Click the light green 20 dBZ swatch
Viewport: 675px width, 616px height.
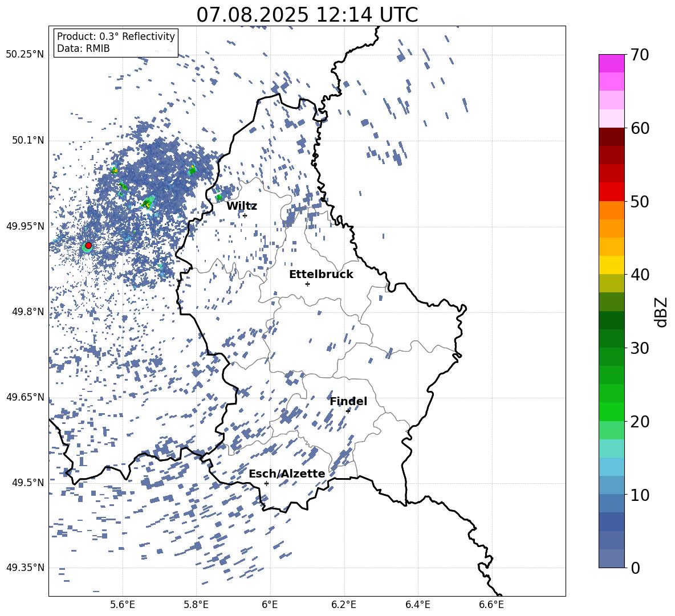pos(611,430)
